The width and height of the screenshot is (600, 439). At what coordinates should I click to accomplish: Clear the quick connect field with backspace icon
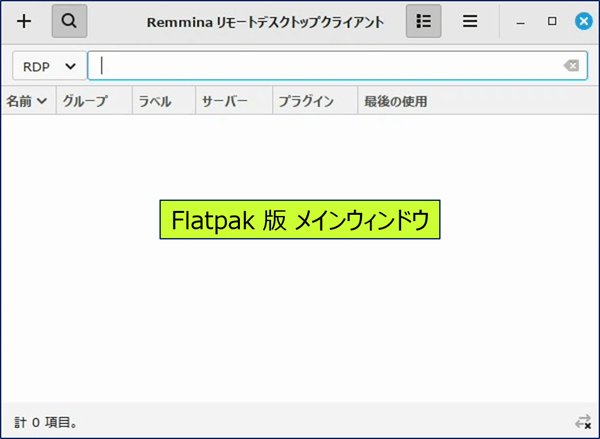[x=571, y=66]
